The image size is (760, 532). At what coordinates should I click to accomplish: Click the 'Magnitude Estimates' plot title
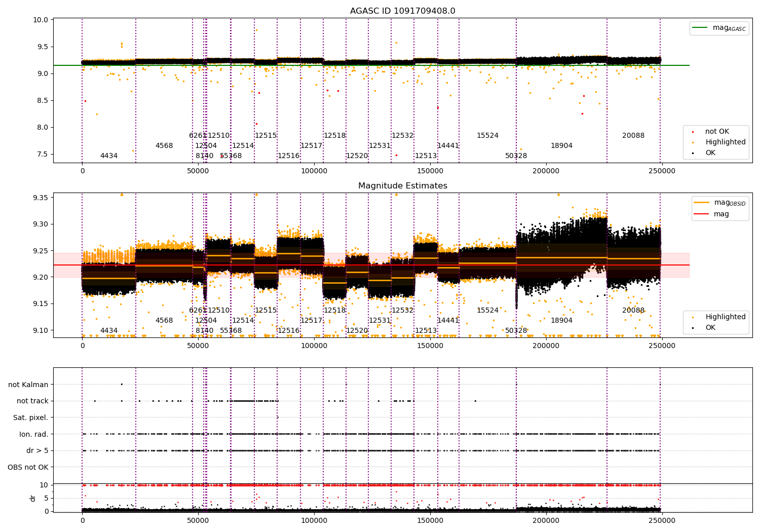tap(403, 186)
